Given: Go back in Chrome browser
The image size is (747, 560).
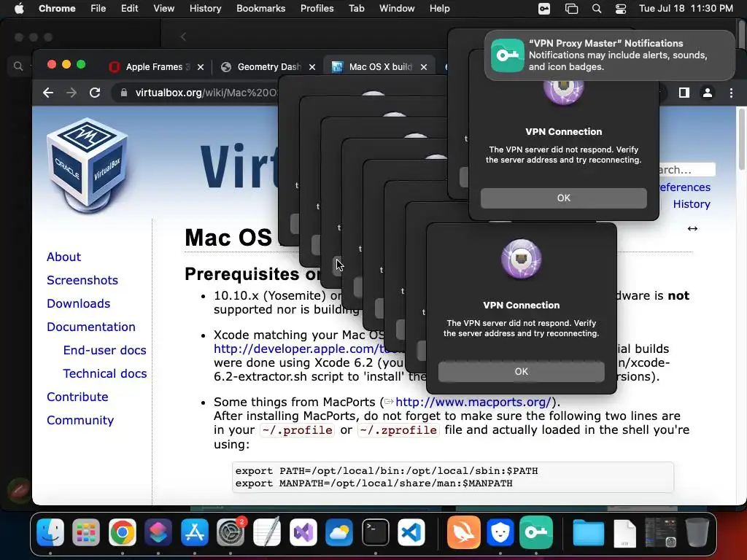Looking at the screenshot, I should pyautogui.click(x=48, y=93).
